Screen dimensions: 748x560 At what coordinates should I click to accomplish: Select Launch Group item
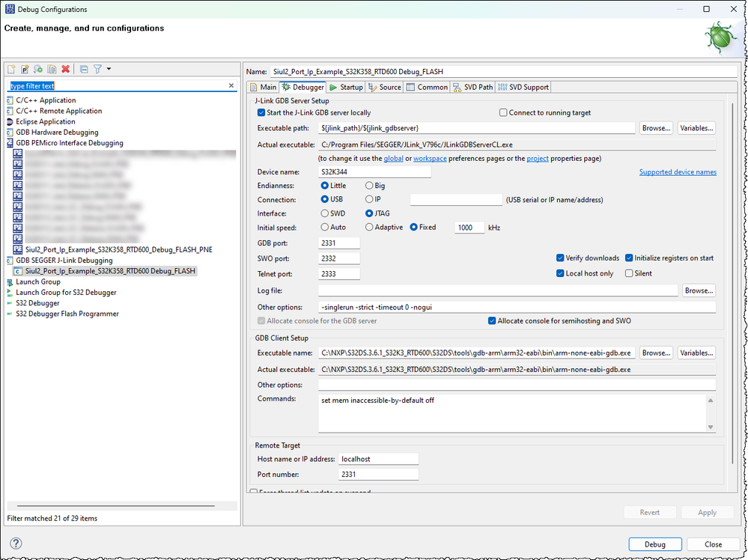point(37,281)
